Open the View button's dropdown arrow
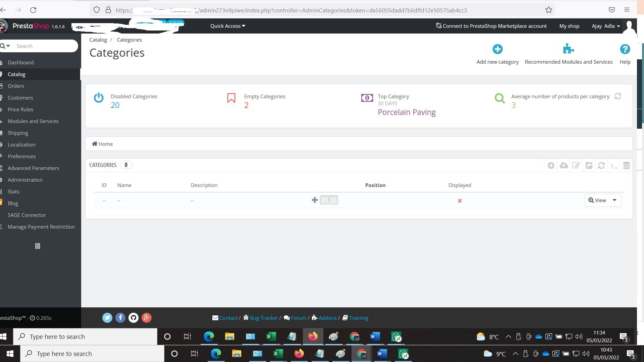The width and height of the screenshot is (644, 362). (614, 200)
